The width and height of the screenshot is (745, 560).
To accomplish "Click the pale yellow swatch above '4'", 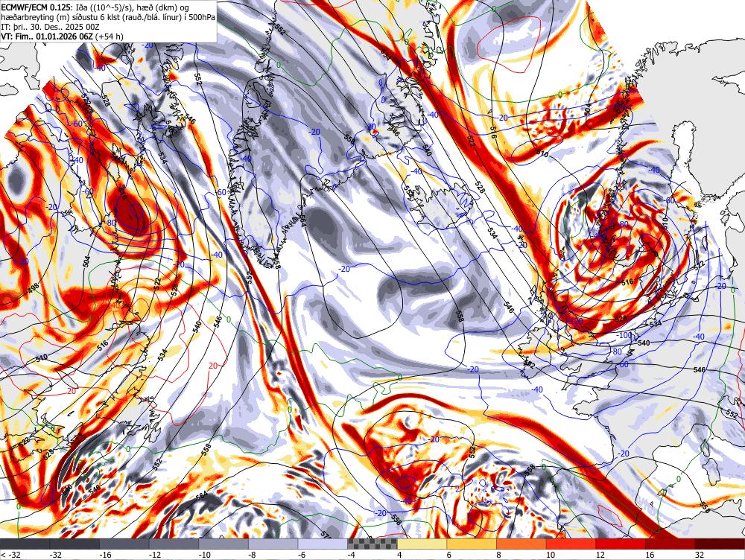I will [422, 544].
